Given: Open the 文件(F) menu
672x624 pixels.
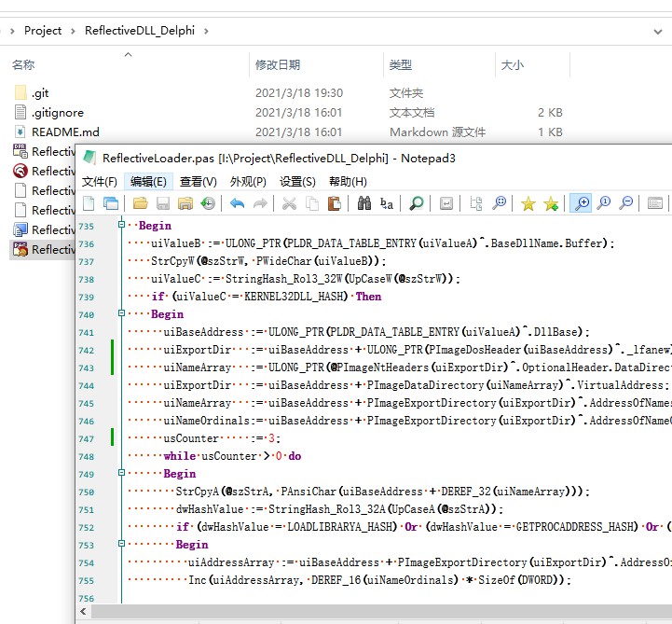Looking at the screenshot, I should point(100,181).
